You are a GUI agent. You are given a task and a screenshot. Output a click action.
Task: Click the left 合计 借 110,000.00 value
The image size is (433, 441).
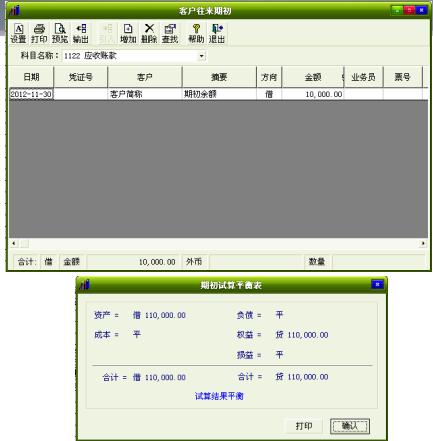pos(159,377)
